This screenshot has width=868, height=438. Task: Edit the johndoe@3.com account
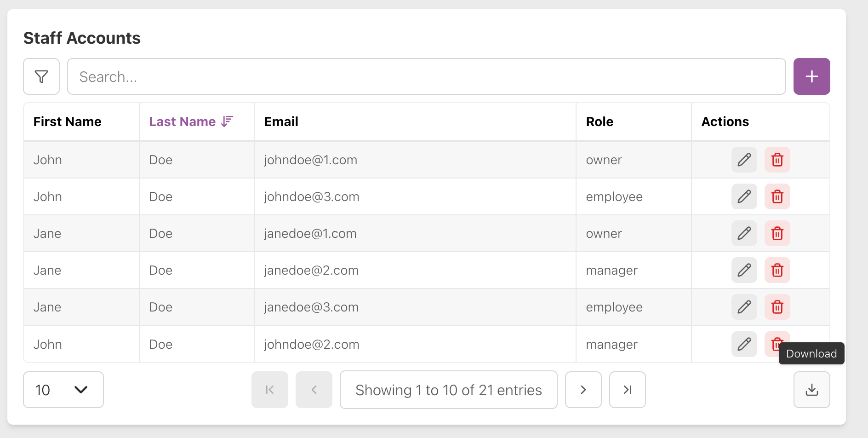click(x=744, y=196)
